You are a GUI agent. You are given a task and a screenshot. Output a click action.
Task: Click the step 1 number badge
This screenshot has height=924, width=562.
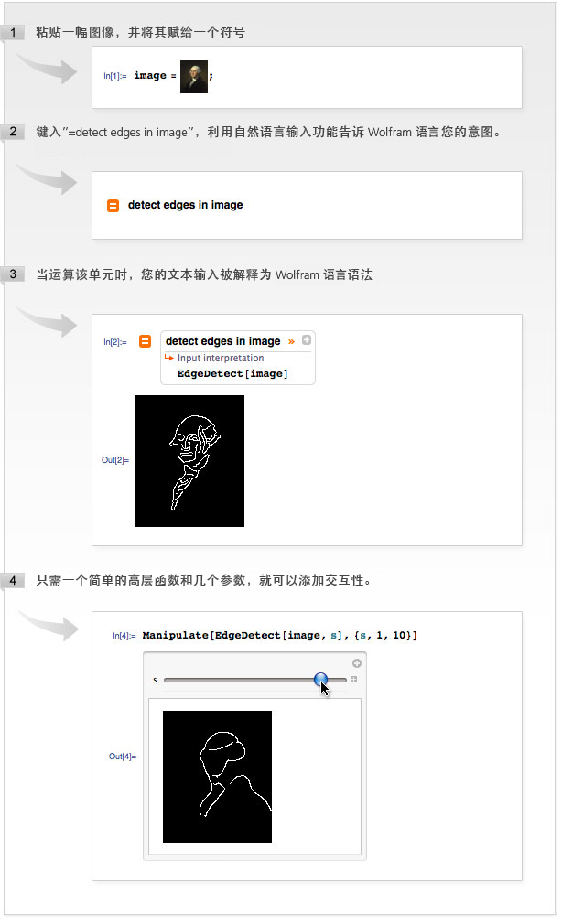(x=13, y=32)
